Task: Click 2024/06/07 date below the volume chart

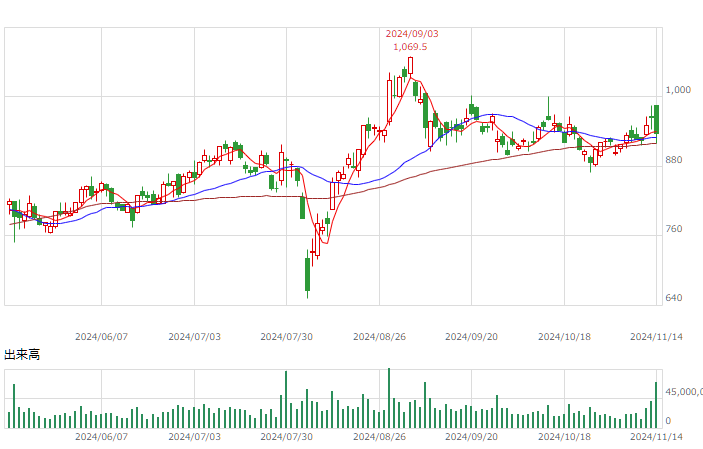Action: coord(101,436)
